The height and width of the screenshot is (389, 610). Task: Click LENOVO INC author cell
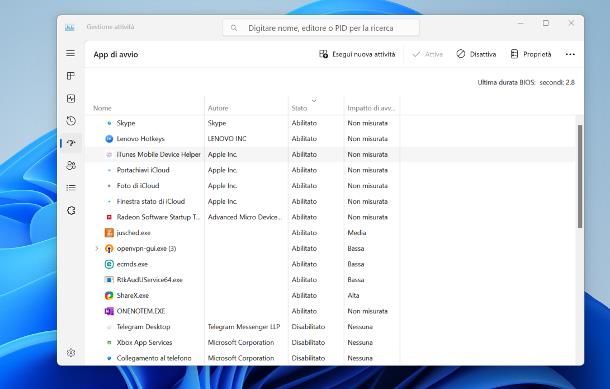(227, 138)
